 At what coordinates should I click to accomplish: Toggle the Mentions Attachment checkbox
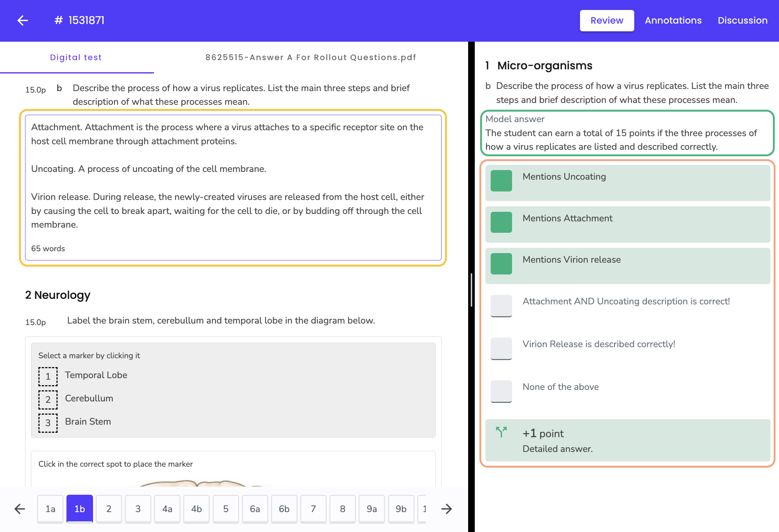501,222
